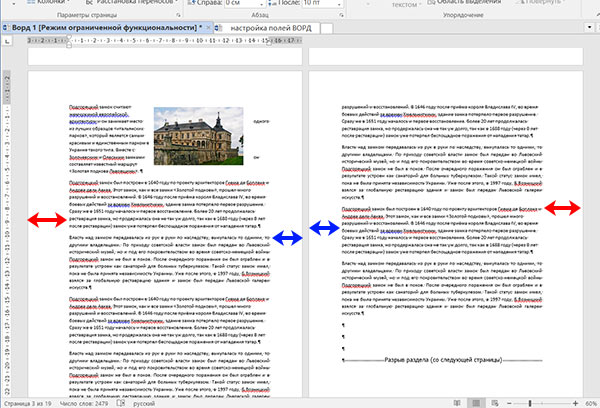600x408 pixels.
Task: Open текстом wrap text dropdown
Action: (420, 5)
